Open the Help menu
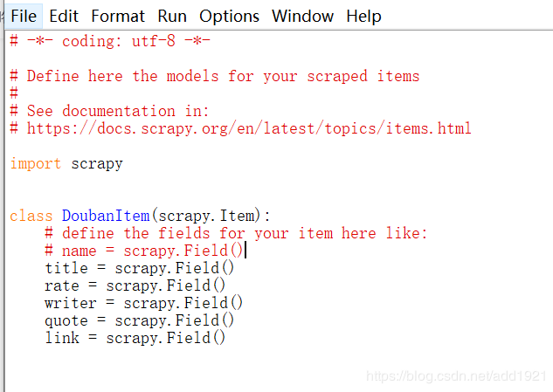553x392 pixels. point(363,17)
